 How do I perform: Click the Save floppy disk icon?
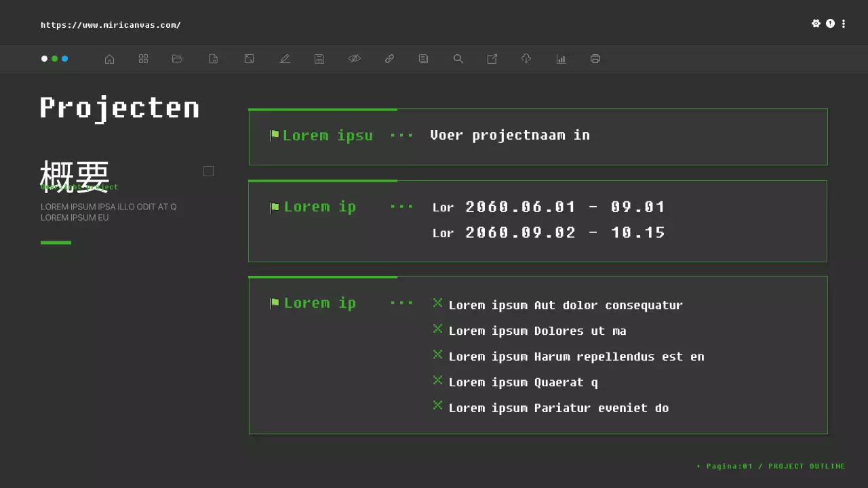(x=319, y=59)
